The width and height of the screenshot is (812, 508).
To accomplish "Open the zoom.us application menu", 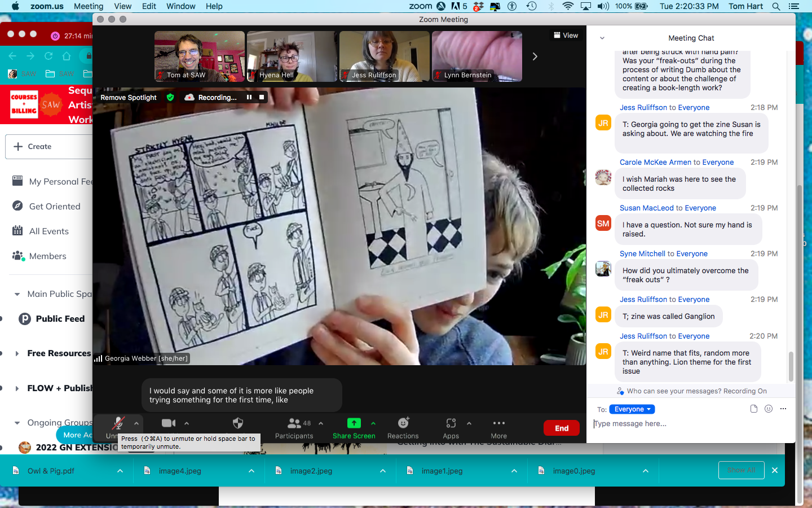I will [47, 6].
